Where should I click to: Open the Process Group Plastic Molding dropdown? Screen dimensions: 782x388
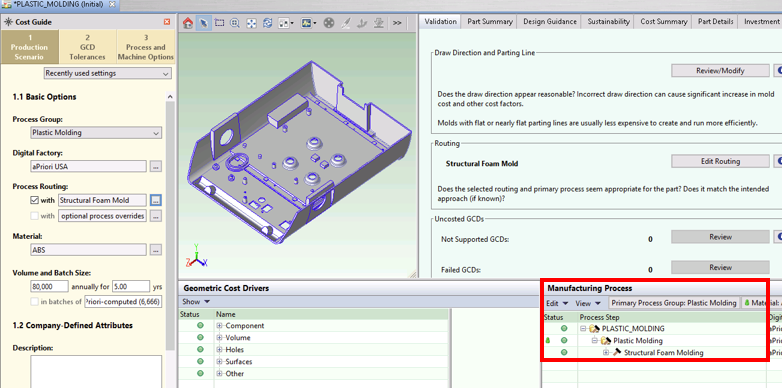[x=95, y=133]
